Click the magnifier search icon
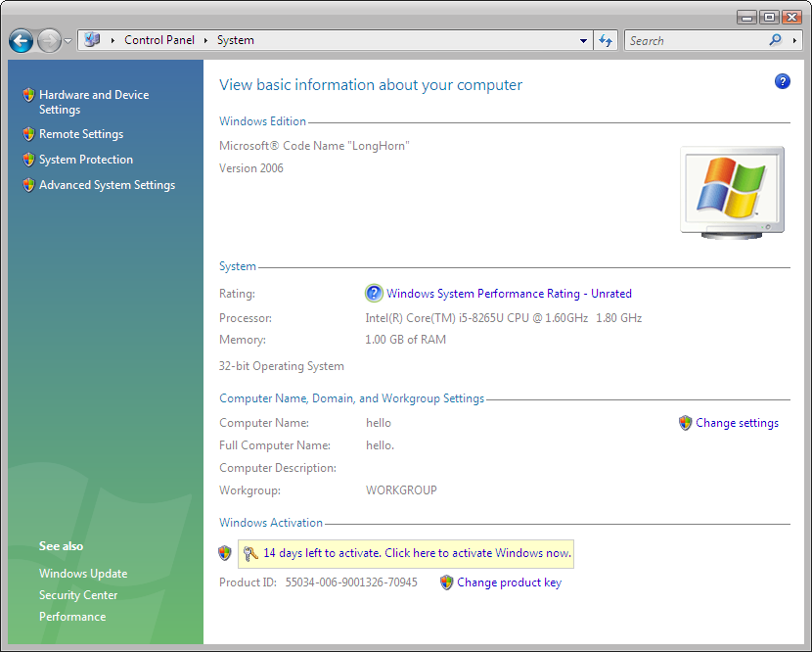812x652 pixels. click(x=776, y=41)
